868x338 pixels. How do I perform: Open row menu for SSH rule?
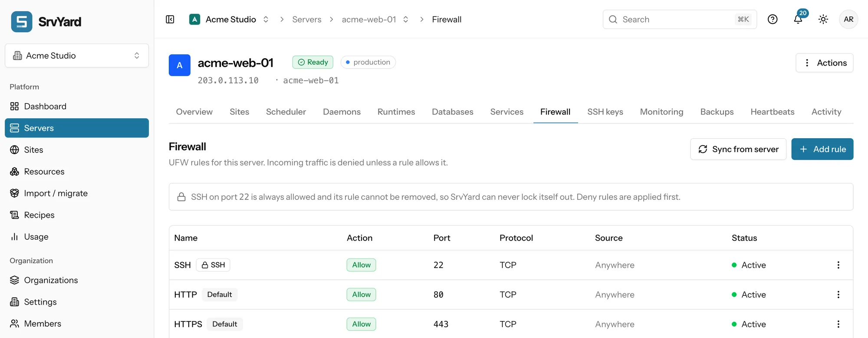[838, 265]
